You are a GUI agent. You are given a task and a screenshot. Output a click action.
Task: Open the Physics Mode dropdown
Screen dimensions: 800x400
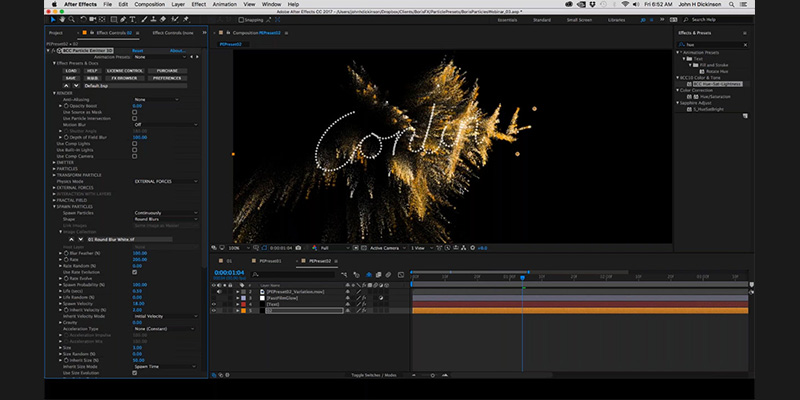166,182
